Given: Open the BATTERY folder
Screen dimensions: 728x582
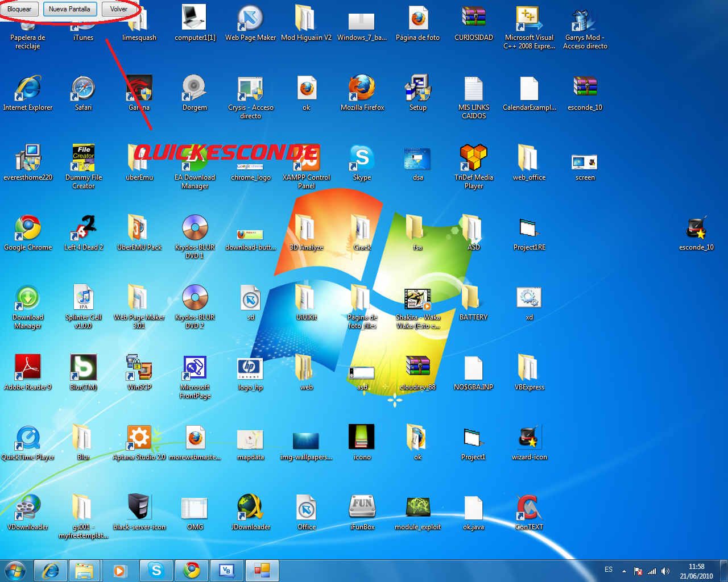Looking at the screenshot, I should 474,304.
